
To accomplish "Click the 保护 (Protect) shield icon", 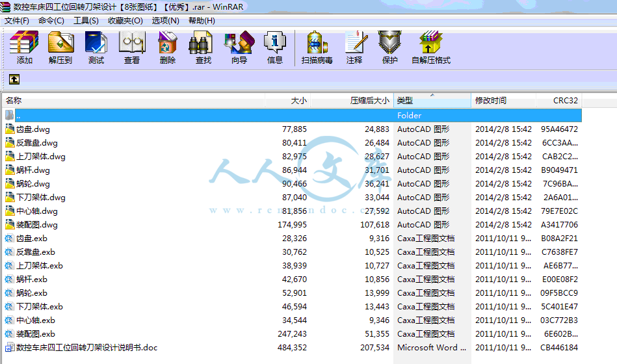I will [389, 42].
